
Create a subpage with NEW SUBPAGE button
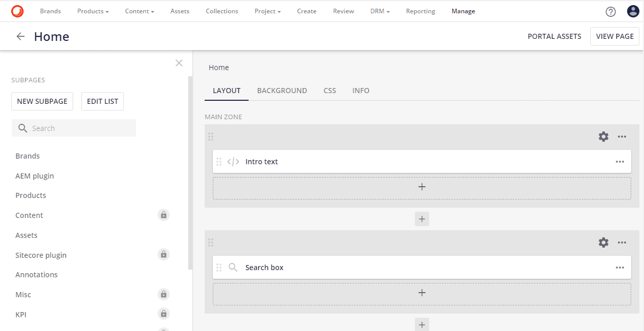click(42, 101)
